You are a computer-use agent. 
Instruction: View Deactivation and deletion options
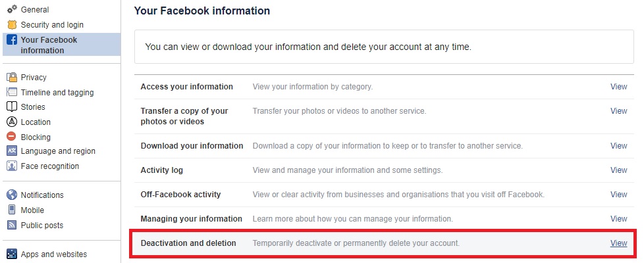point(618,243)
